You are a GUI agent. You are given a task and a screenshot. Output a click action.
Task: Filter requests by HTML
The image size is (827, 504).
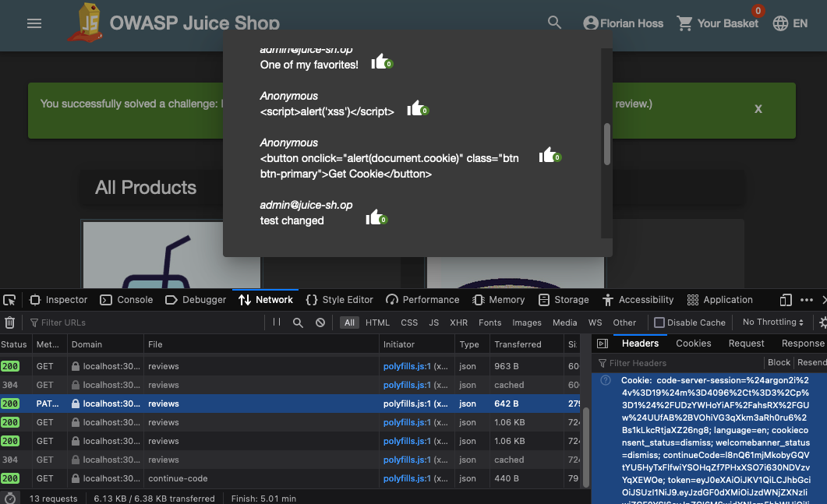pos(377,322)
